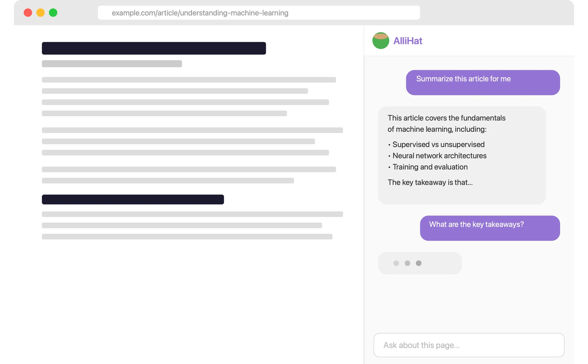Click 'The key takeaway is that...' text
Screen dimensions: 588x364
coord(430,182)
